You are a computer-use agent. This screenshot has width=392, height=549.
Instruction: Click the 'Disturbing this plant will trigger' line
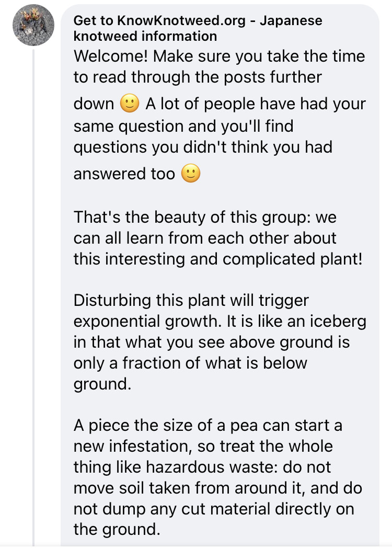[191, 301]
